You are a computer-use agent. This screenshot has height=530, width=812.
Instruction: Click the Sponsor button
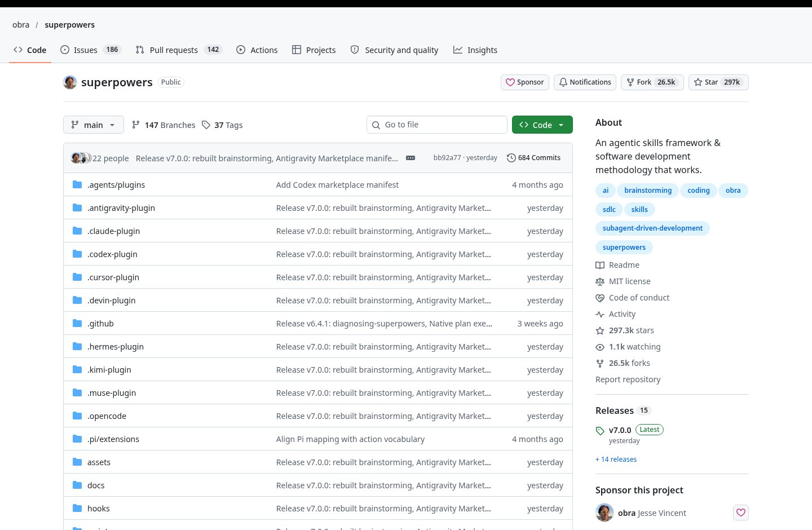pos(525,82)
